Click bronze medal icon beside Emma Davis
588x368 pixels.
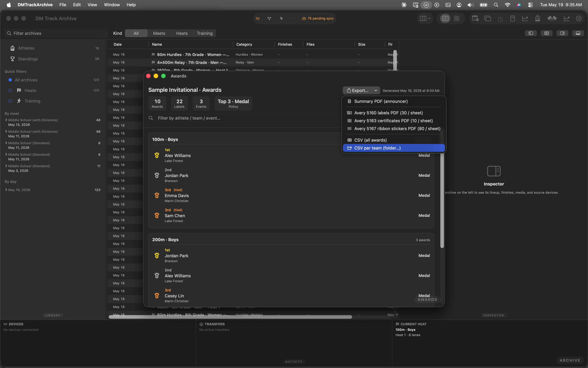(x=157, y=195)
